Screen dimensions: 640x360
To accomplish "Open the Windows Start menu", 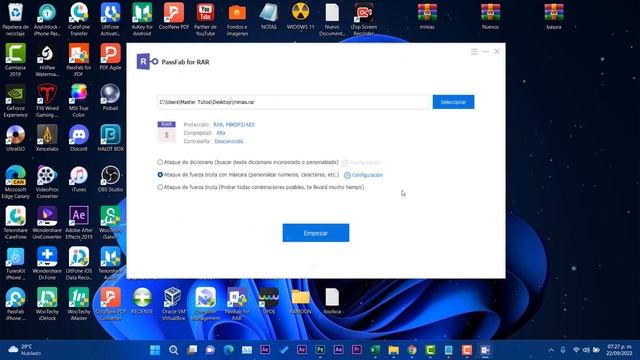I will click(155, 350).
